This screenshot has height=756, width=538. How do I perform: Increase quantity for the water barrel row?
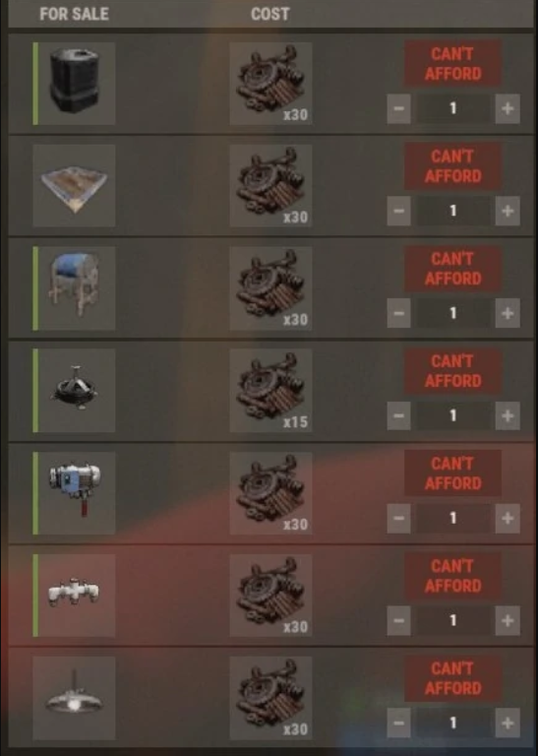(508, 108)
